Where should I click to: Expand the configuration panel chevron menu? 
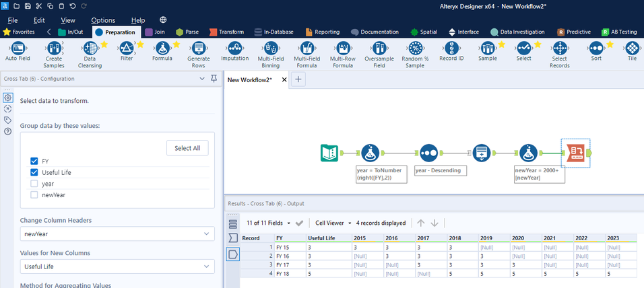point(201,78)
